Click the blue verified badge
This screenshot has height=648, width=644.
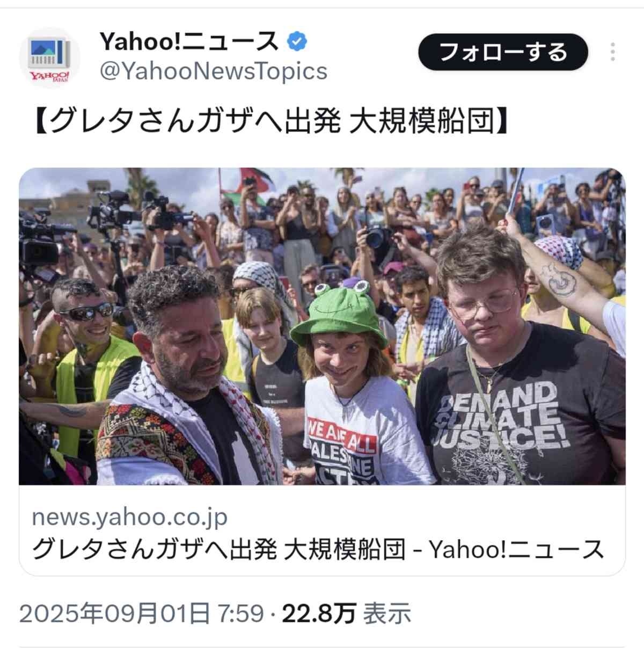coord(297,41)
